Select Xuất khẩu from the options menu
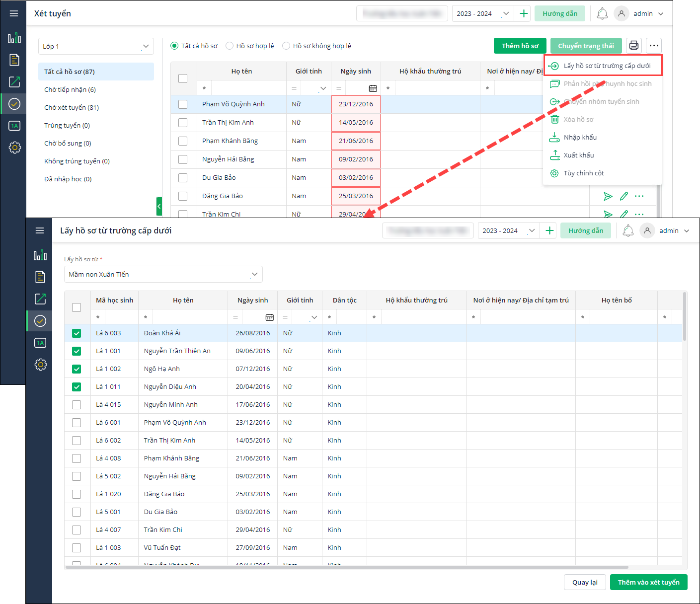This screenshot has height=604, width=700. pos(579,155)
